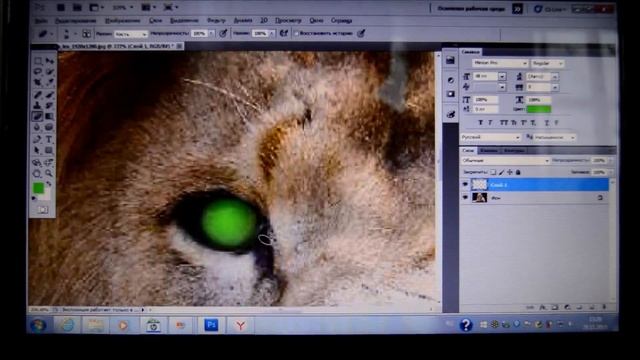Hide the 'Слой 1' layer eye
The height and width of the screenshot is (360, 640).
(x=465, y=184)
